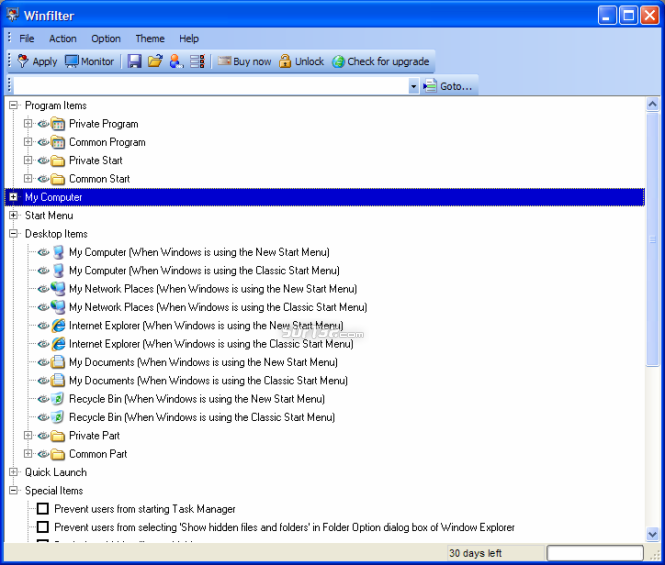Collapse the Desktop Items node
This screenshot has width=665, height=565.
coord(13,233)
